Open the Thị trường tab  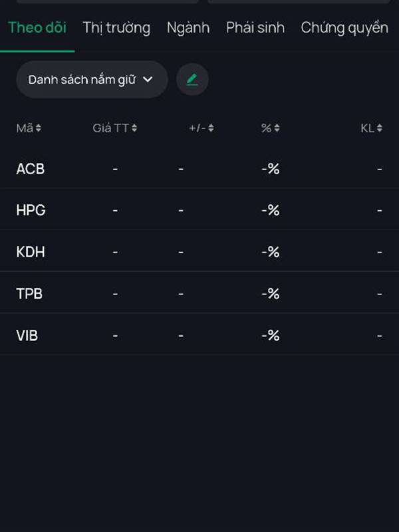(116, 28)
